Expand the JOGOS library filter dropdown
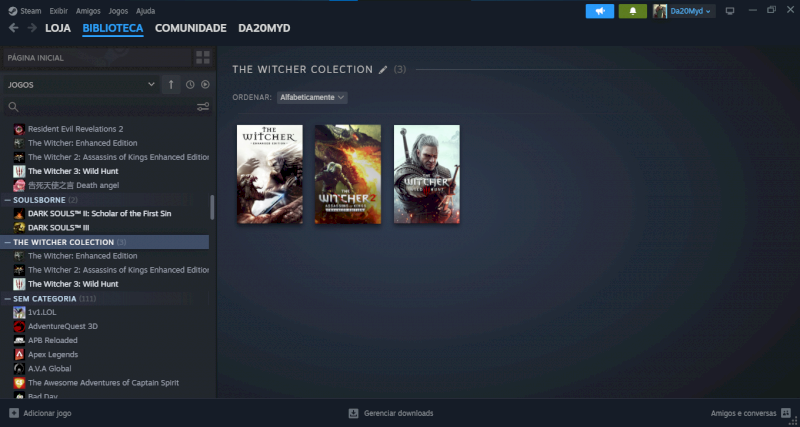 pyautogui.click(x=80, y=85)
